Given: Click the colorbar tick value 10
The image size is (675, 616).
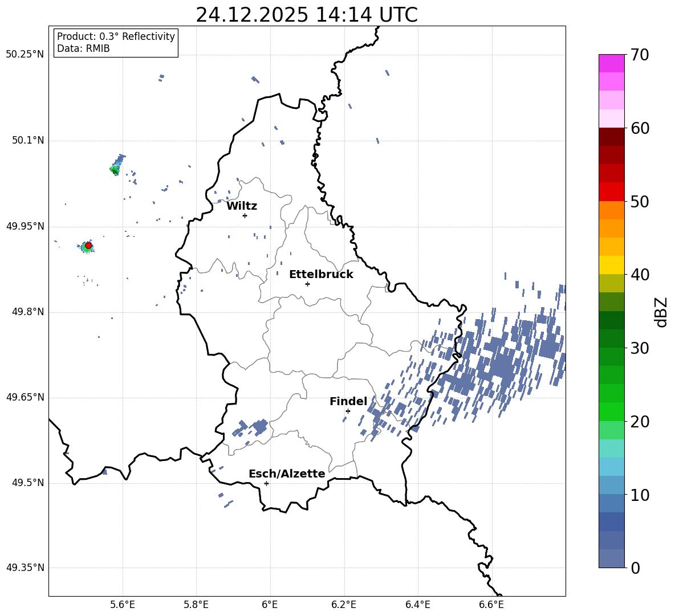Looking at the screenshot, I should pos(640,495).
